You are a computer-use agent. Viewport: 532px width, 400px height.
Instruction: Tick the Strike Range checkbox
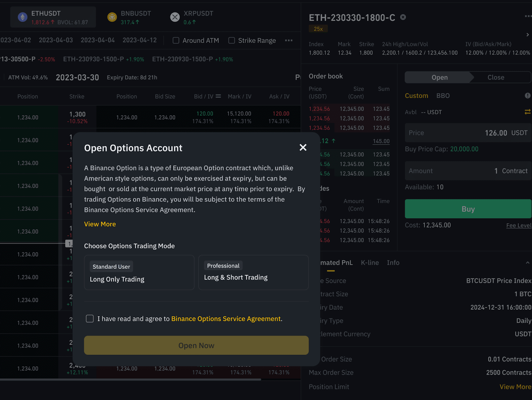pyautogui.click(x=232, y=41)
